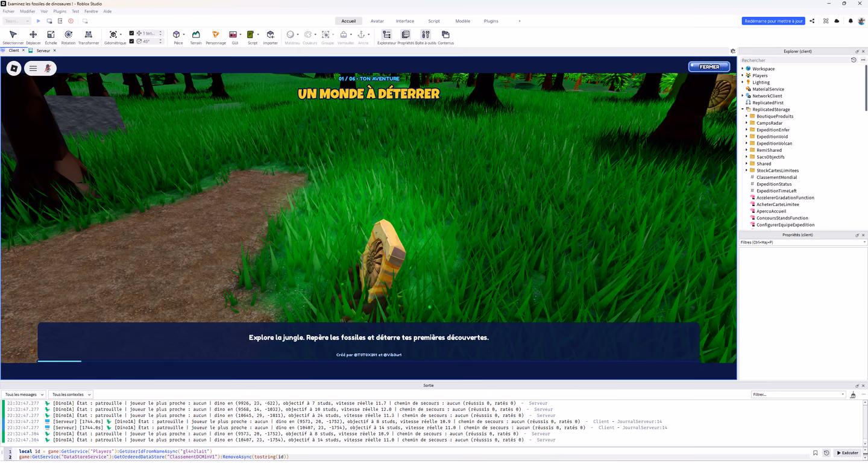The image size is (868, 470).
Task: Click Redémarre pour mettre à jour
Action: click(773, 21)
